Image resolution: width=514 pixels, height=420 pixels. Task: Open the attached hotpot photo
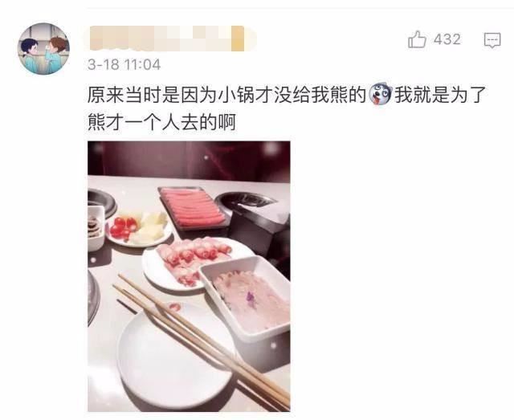click(189, 276)
